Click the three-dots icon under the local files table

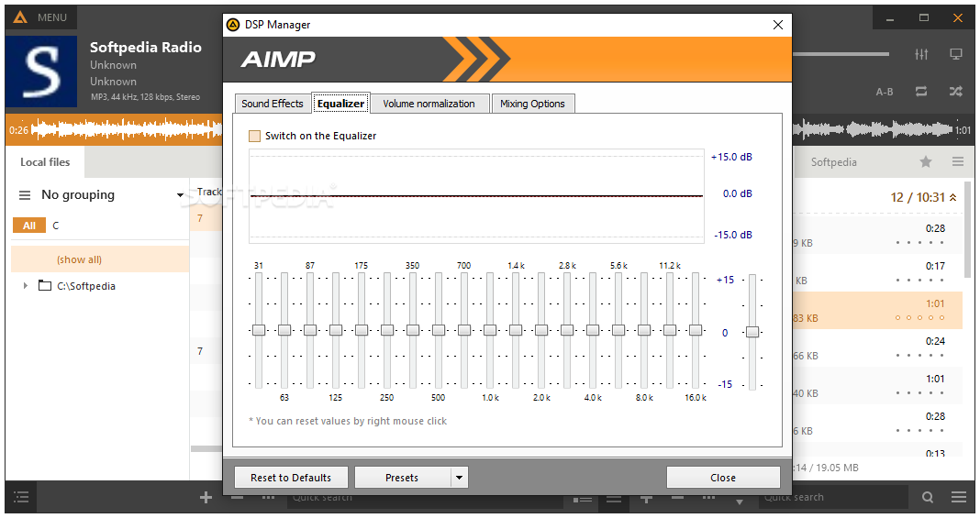[269, 498]
